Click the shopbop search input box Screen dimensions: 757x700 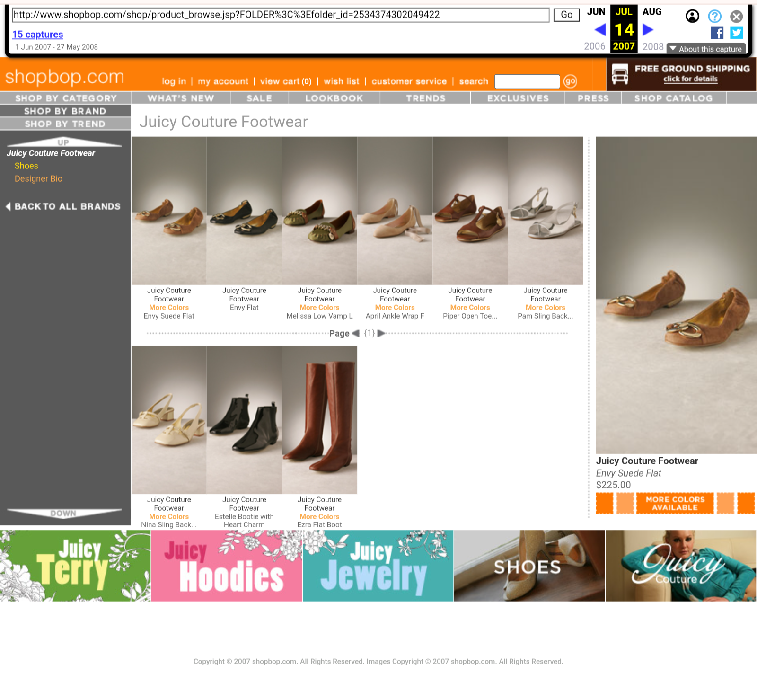point(527,81)
